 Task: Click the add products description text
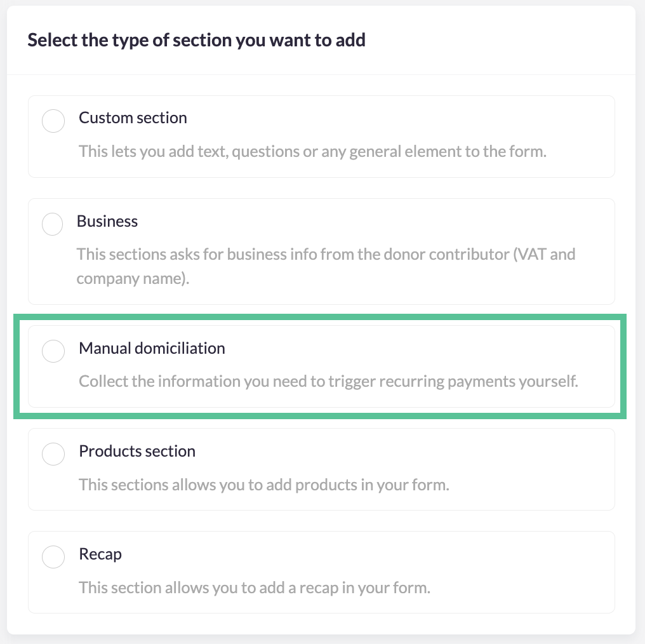coord(264,485)
